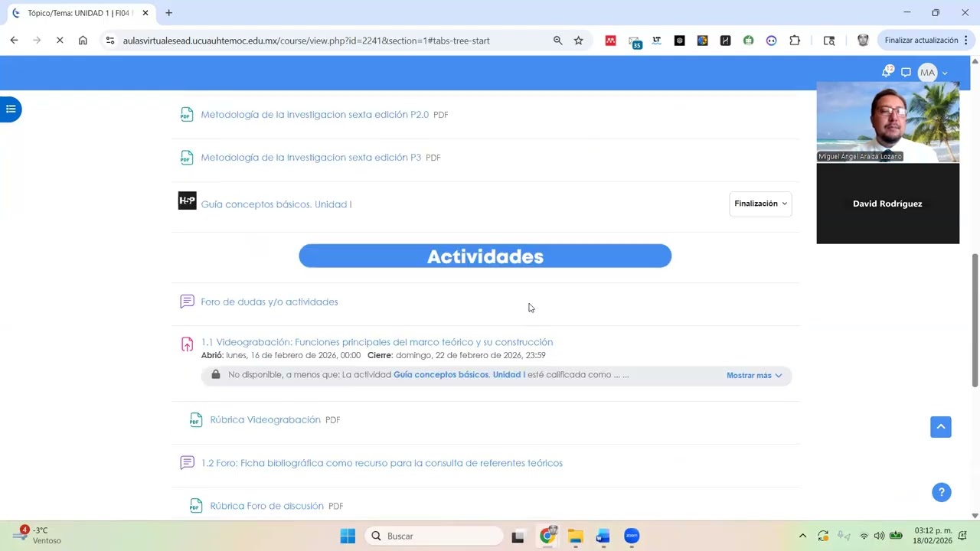
Task: Expand the user menu chevron beside MA
Action: coord(945,73)
